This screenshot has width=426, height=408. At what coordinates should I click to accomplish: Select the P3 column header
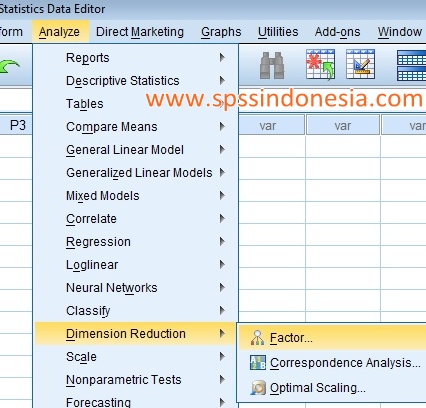tap(16, 125)
